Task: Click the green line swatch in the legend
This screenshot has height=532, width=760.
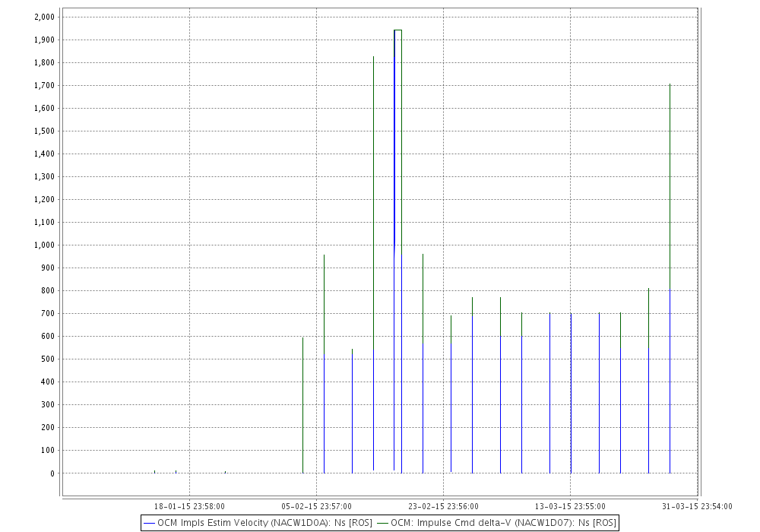Action: pos(383,524)
